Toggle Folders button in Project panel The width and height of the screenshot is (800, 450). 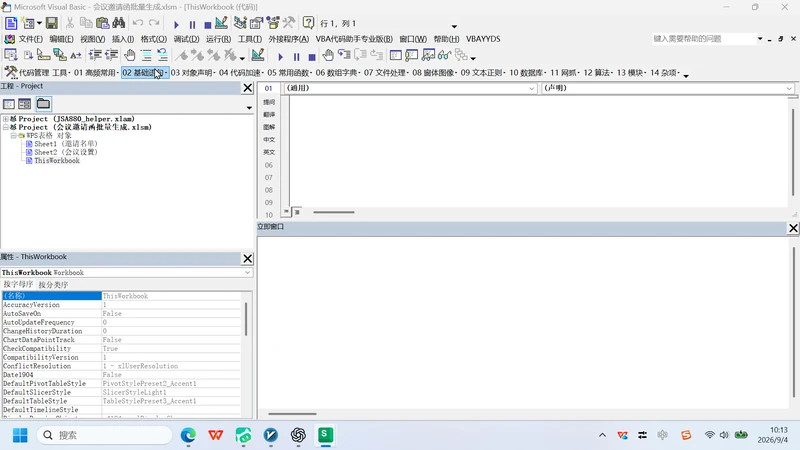click(x=43, y=104)
